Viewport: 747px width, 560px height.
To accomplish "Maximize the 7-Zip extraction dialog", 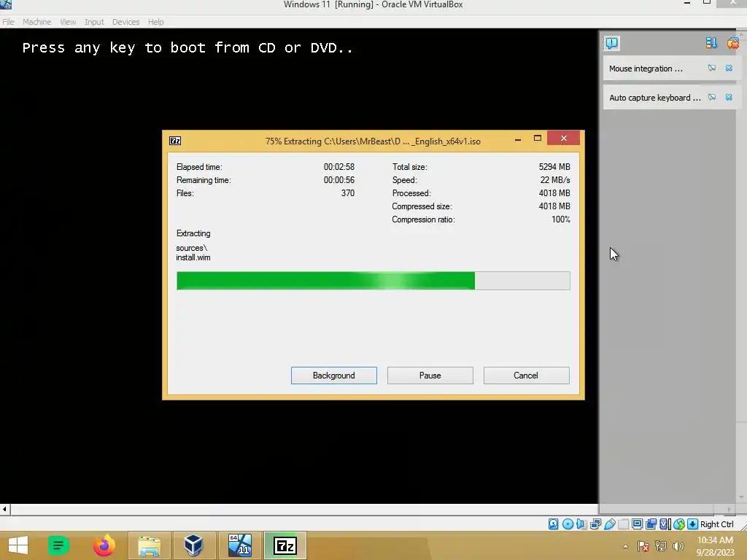I will point(538,139).
